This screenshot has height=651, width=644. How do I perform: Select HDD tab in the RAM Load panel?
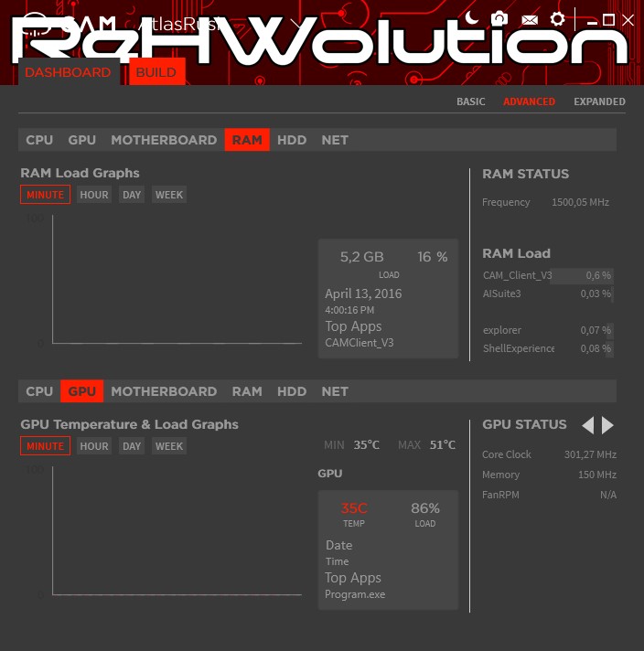[292, 140]
